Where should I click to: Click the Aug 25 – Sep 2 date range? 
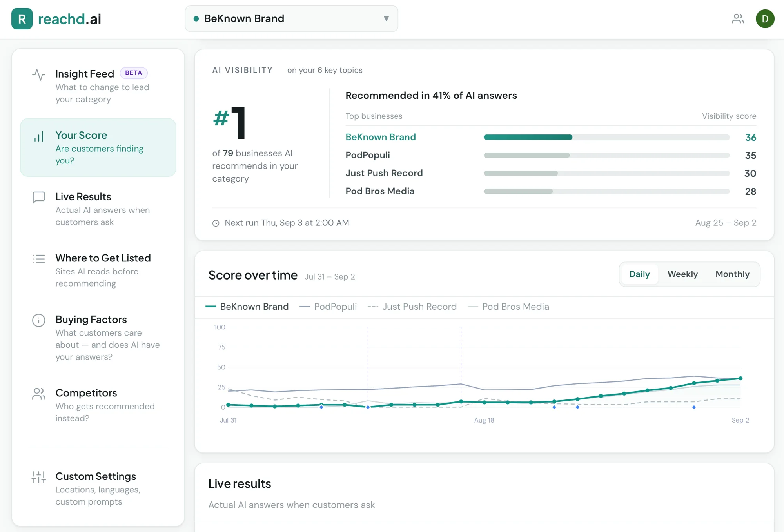coord(726,223)
